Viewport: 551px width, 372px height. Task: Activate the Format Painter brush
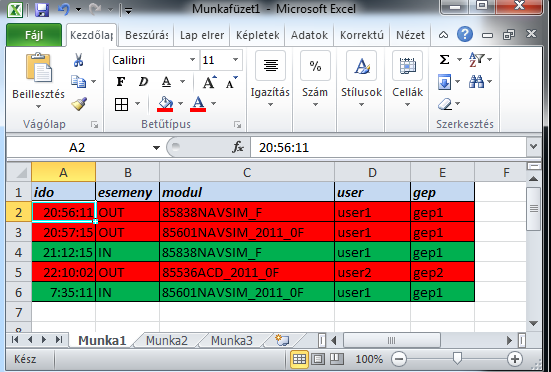[x=79, y=104]
